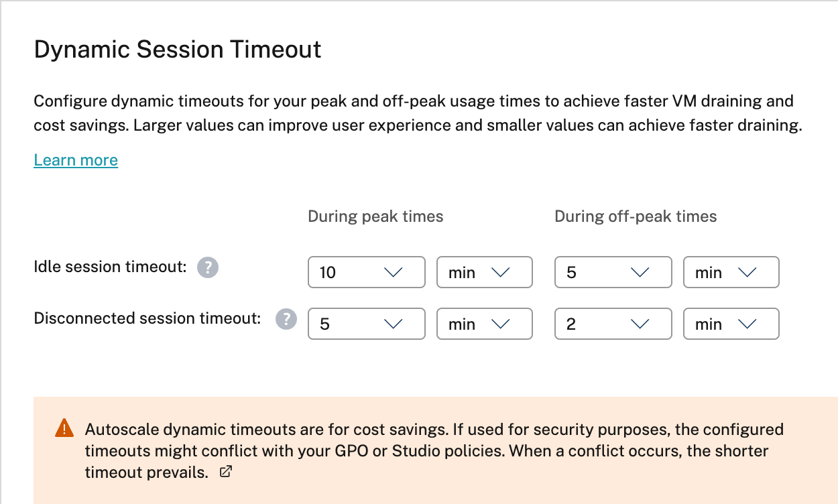Expand the off-peak disconnected timeout unit dropdown
This screenshot has height=504, width=838.
[x=731, y=324]
